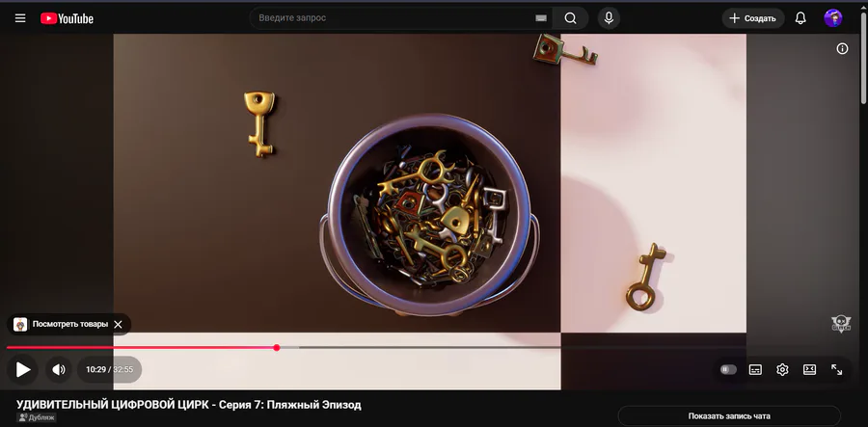Dismiss the Посмотреть товары popup

coord(118,325)
